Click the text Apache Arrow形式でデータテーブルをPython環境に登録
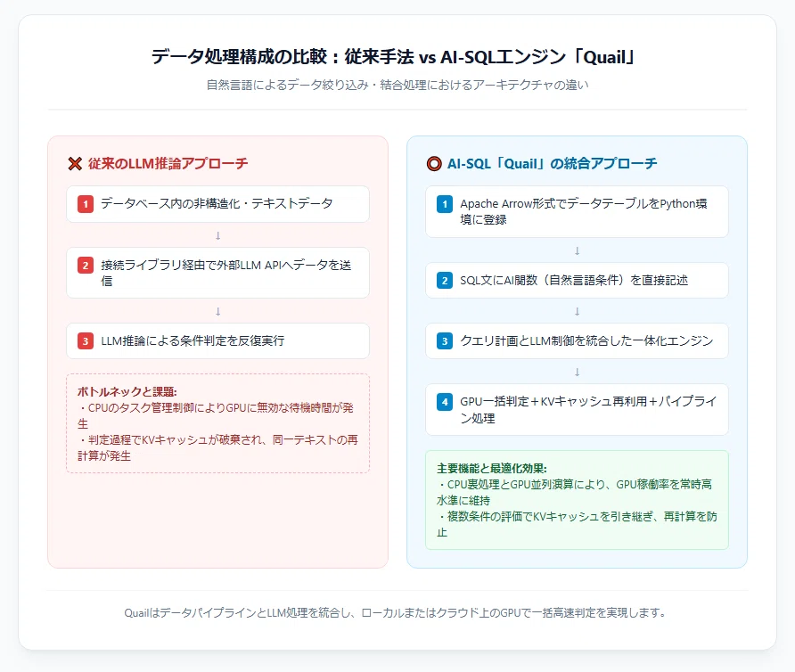The image size is (795, 672). pyautogui.click(x=584, y=211)
